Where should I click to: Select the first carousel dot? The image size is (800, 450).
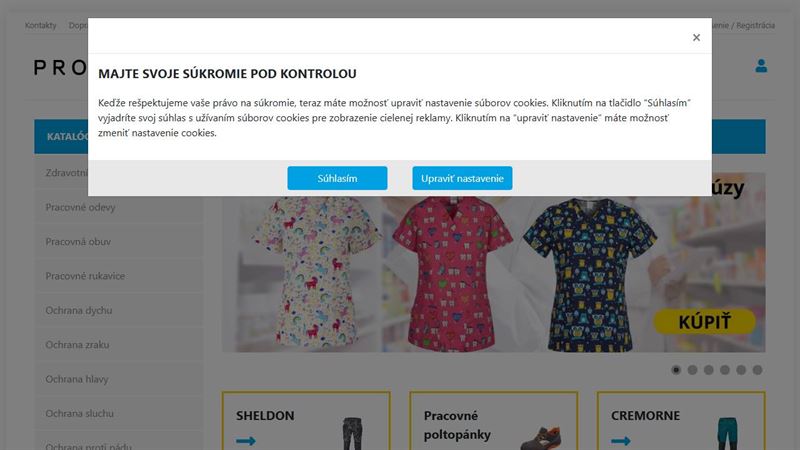point(676,370)
